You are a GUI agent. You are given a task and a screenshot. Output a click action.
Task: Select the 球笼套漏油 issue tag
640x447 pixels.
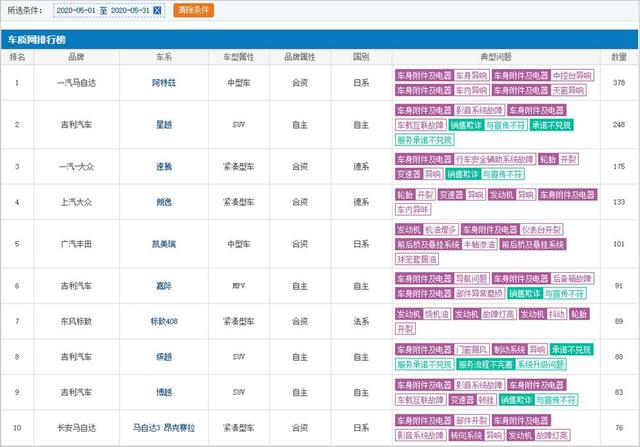click(417, 259)
